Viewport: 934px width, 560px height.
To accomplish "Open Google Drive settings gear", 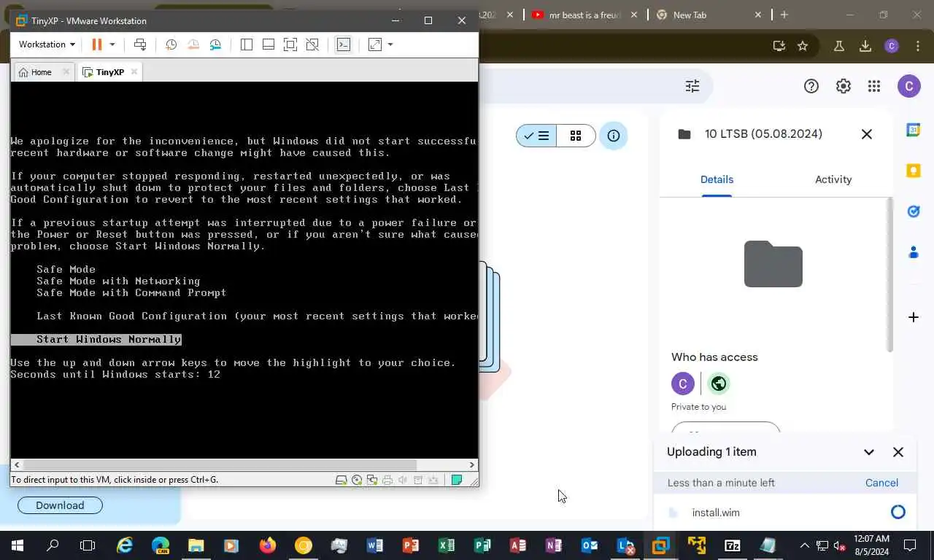I will coord(844,86).
